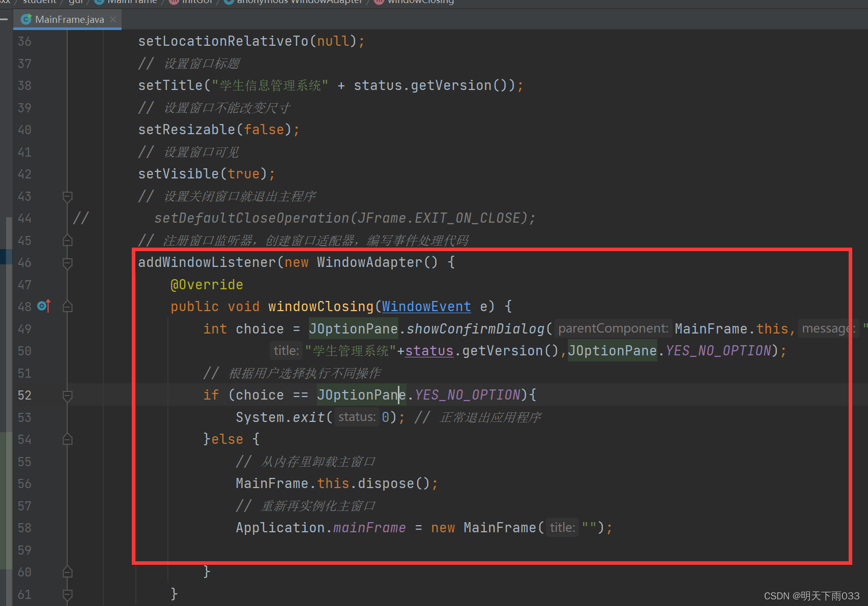868x606 pixels.
Task: Click the "学生信息管理系统" string literal
Action: [x=270, y=85]
